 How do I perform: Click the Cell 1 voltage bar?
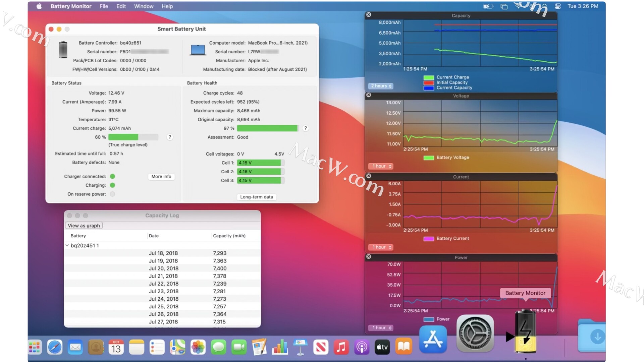261,163
